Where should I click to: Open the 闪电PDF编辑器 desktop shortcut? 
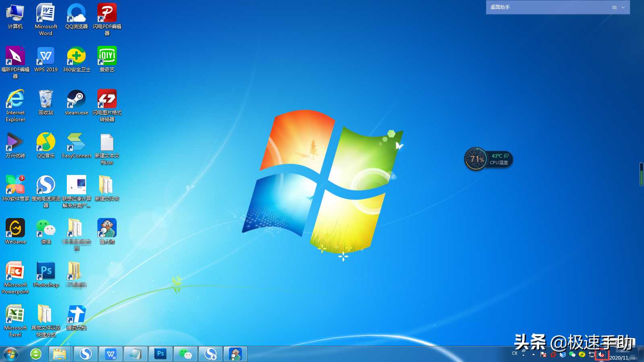click(x=107, y=19)
